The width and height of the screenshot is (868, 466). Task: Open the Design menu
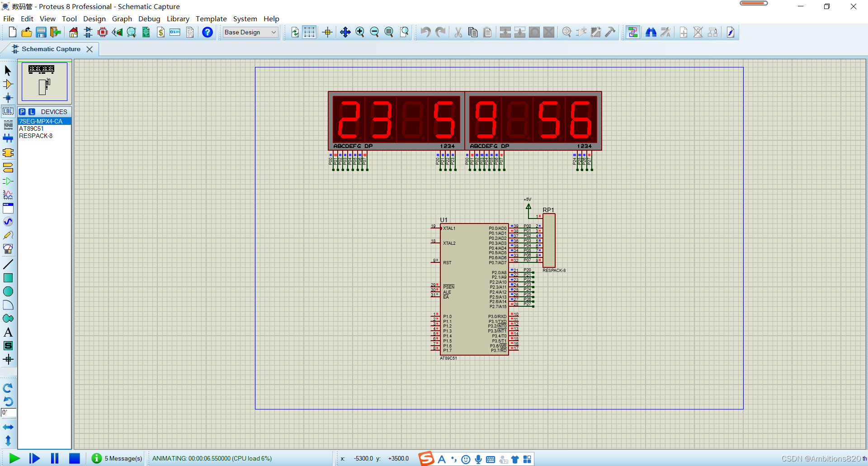tap(94, 19)
